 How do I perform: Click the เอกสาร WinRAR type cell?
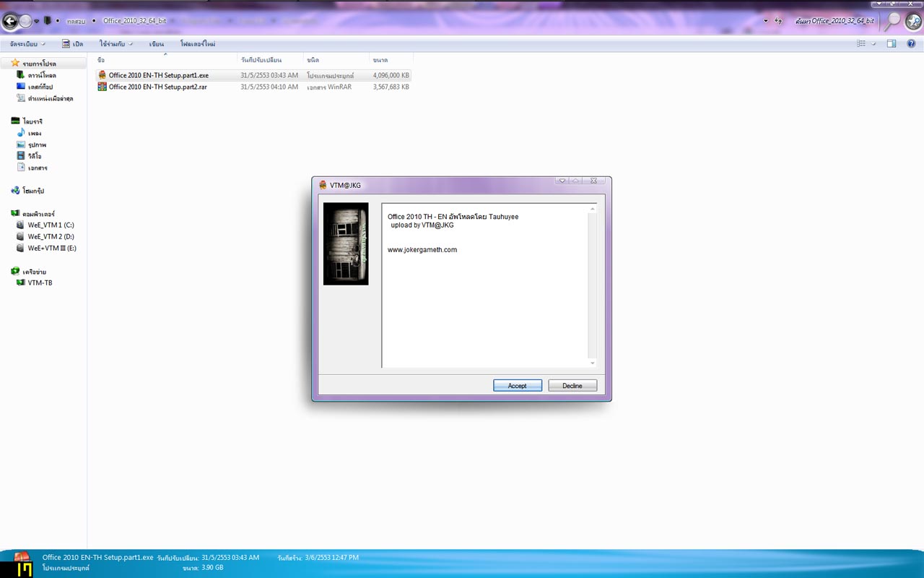[329, 87]
